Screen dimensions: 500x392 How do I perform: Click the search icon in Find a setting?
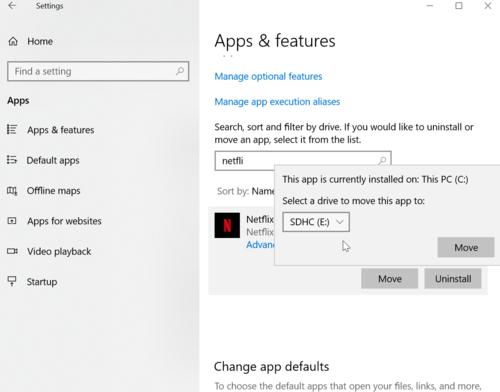click(180, 71)
